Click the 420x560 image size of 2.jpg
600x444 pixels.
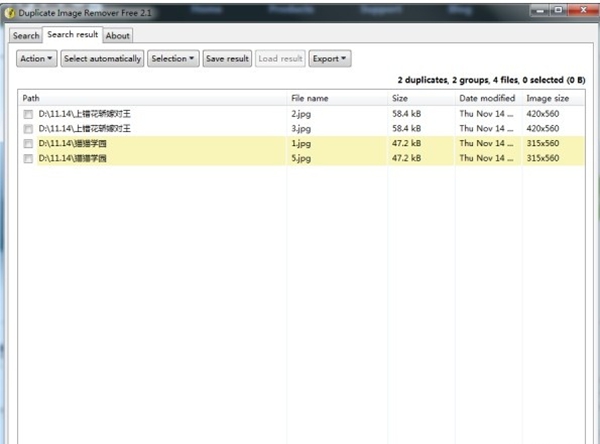(543, 114)
